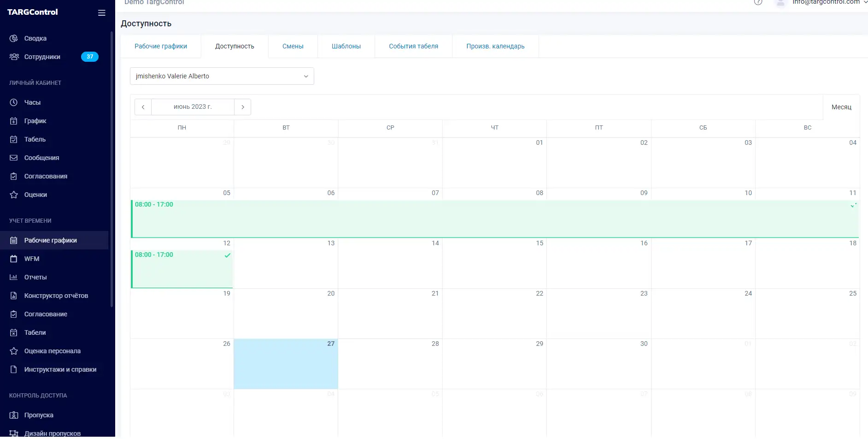Viewport: 868px width, 439px height.
Task: Click the Инструктажи и справки document icon
Action: pos(14,369)
